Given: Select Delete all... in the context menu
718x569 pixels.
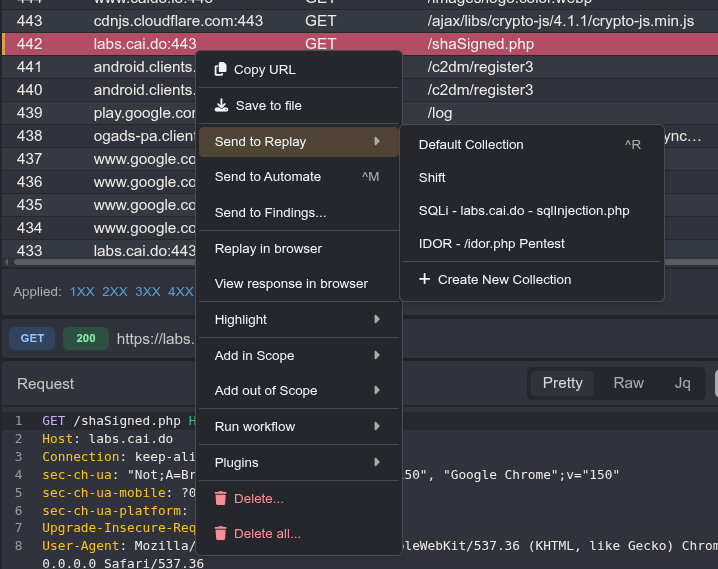Looking at the screenshot, I should 299,534.
